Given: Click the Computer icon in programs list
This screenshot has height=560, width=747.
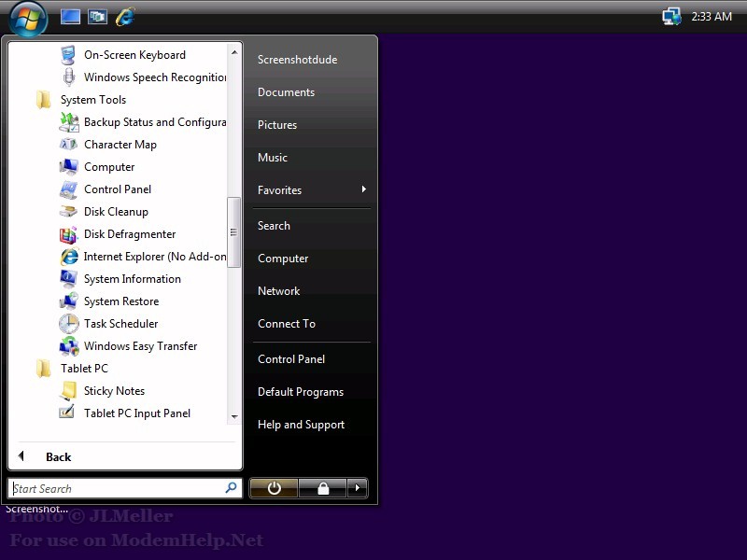Looking at the screenshot, I should (x=68, y=167).
